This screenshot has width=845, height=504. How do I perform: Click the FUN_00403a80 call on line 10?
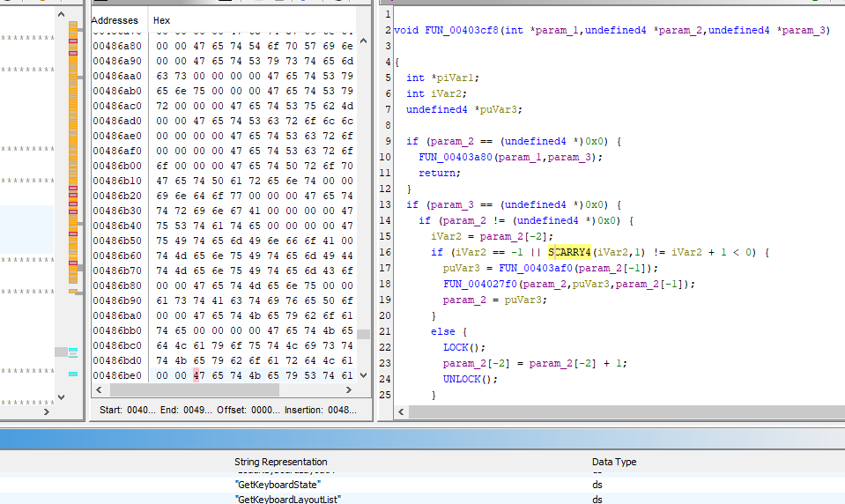[456, 157]
